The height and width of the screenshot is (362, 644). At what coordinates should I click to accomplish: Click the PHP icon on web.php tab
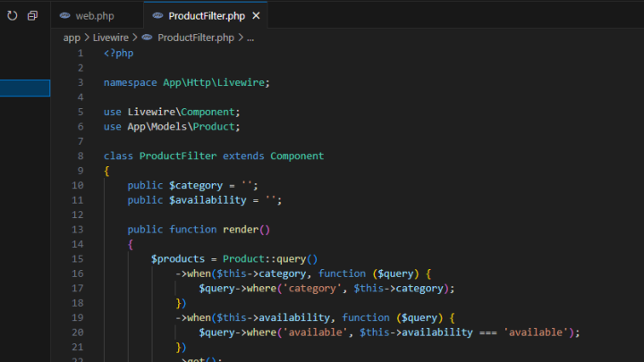[x=65, y=15]
